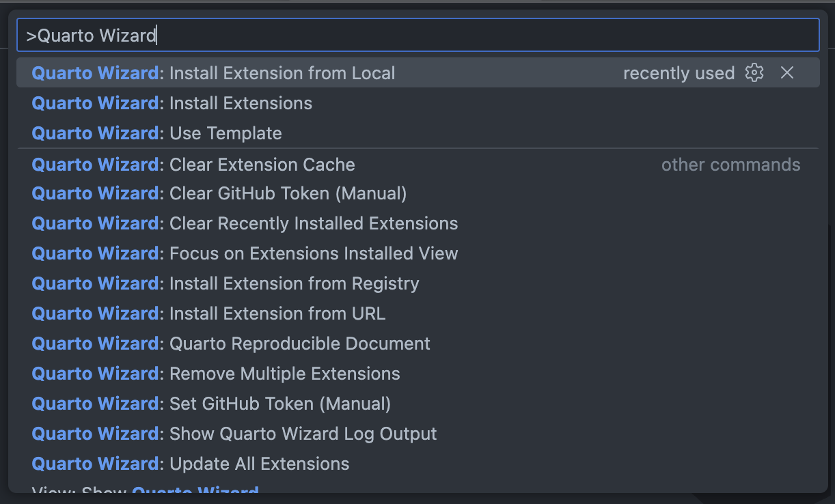Viewport: 835px width, 504px height.
Task: Select partially visible View: Show Quarto Wizard
Action: click(x=146, y=490)
